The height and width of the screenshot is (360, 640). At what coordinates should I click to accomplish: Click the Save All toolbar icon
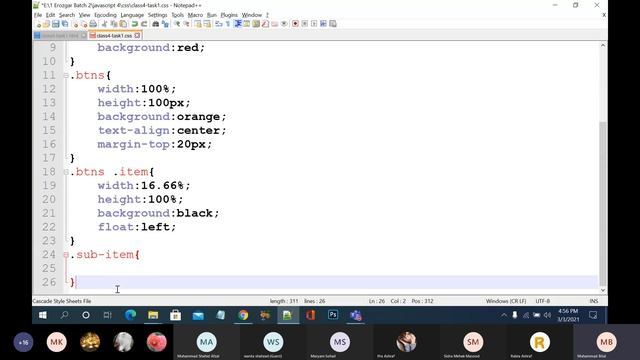pos(64,24)
